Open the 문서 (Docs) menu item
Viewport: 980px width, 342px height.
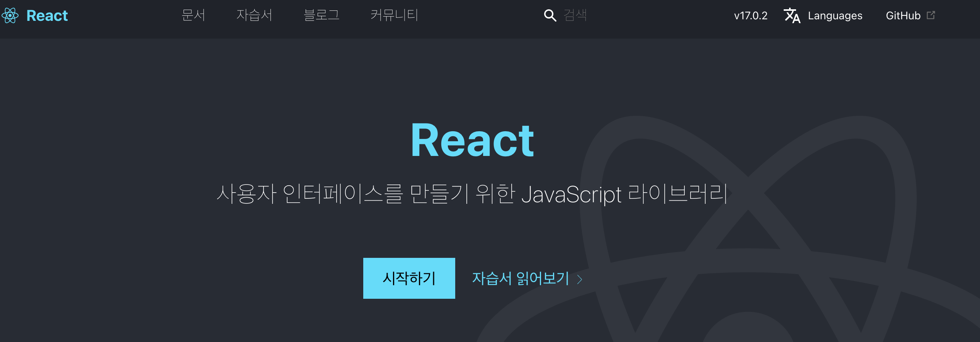pos(193,15)
